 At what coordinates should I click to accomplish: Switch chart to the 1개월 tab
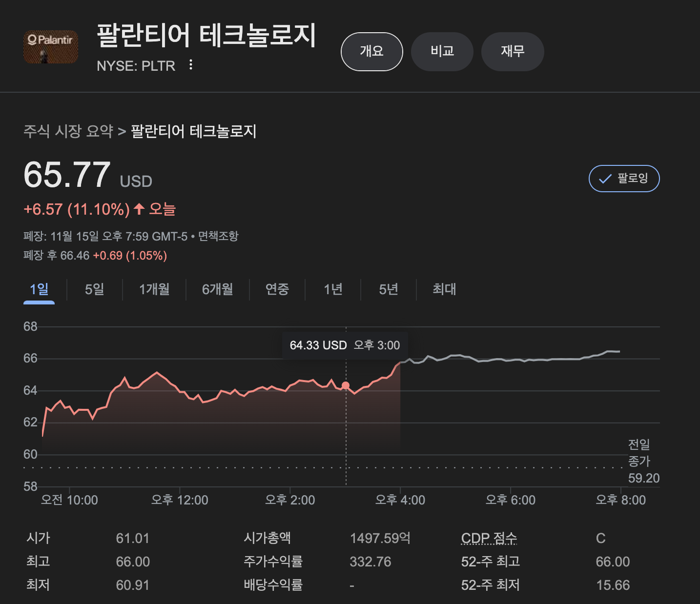154,289
